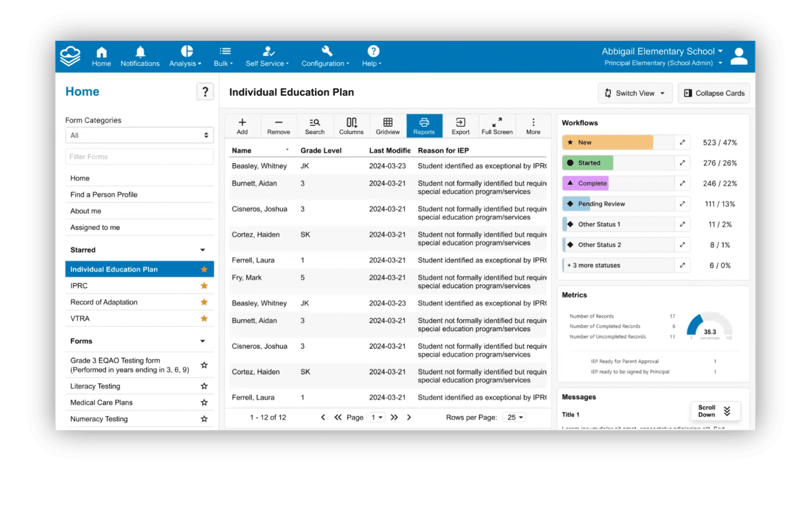Click Remove in the toolbar
Image resolution: width=806 pixels, height=532 pixels.
pos(278,126)
